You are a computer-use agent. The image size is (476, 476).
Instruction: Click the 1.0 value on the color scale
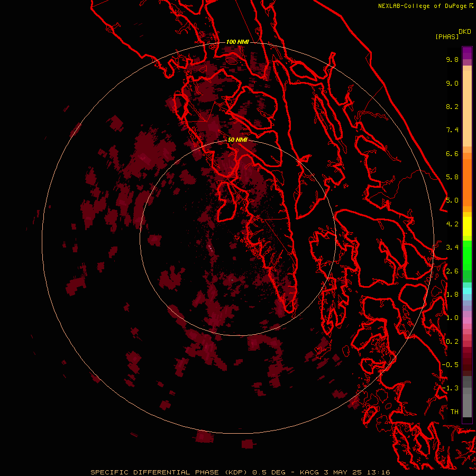click(452, 318)
